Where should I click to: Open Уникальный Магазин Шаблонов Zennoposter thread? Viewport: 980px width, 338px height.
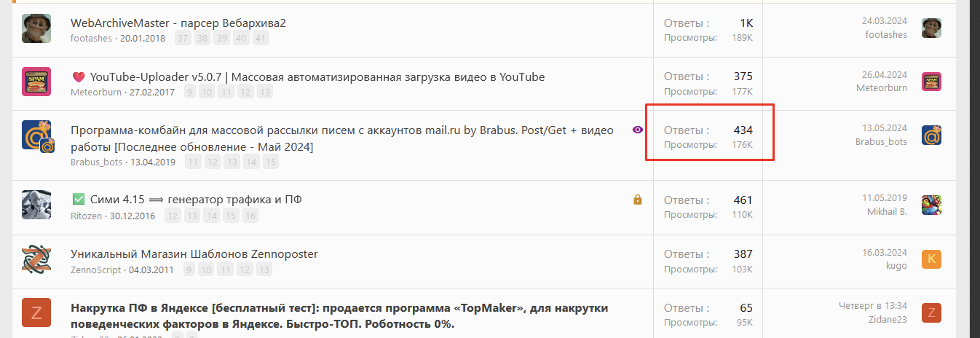point(194,254)
